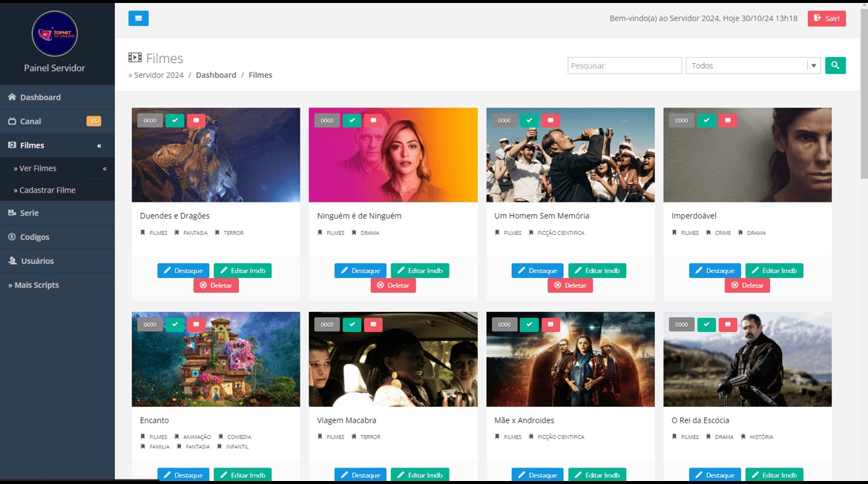This screenshot has width=868, height=484.
Task: Click Editar Imdb for Ninguém é de Ninguém
Action: tap(420, 271)
